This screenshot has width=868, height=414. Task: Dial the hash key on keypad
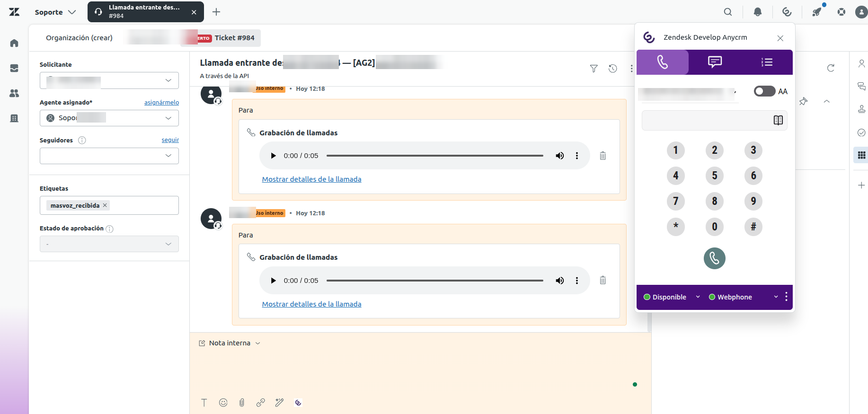(x=753, y=227)
